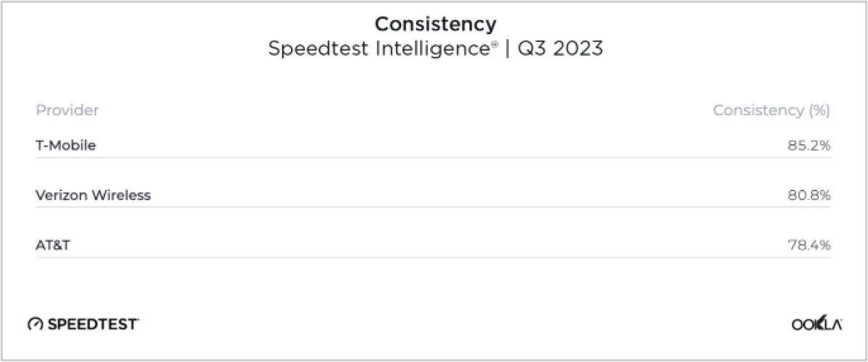Select the AT&T provider row label
The image size is (868, 362).
53,245
